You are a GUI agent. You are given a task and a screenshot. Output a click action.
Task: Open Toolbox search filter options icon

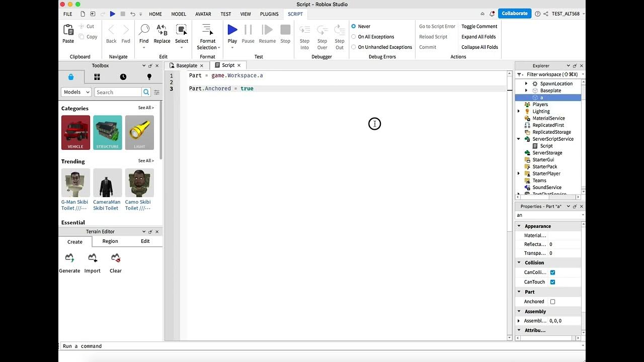point(156,92)
